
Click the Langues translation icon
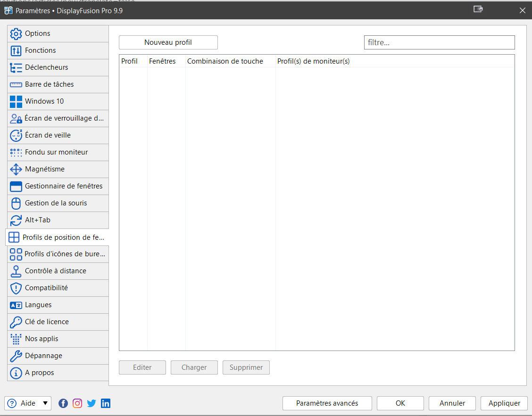click(x=16, y=305)
